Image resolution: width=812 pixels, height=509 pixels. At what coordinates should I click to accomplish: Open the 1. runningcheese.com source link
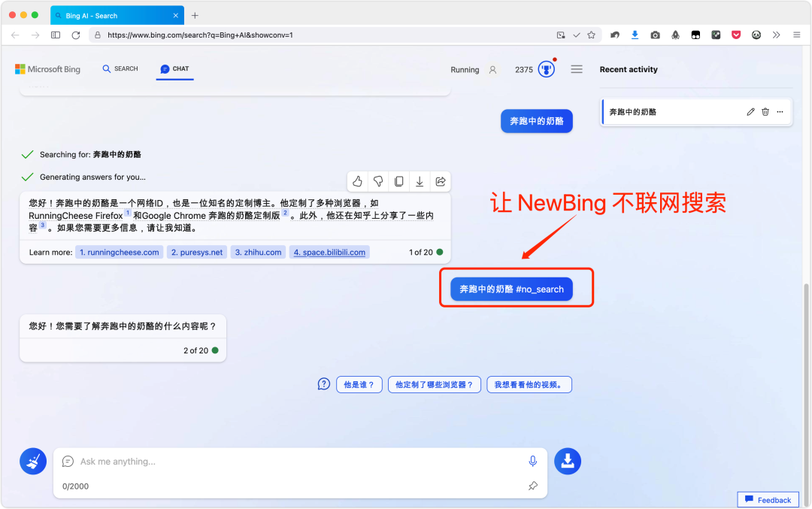pos(119,252)
